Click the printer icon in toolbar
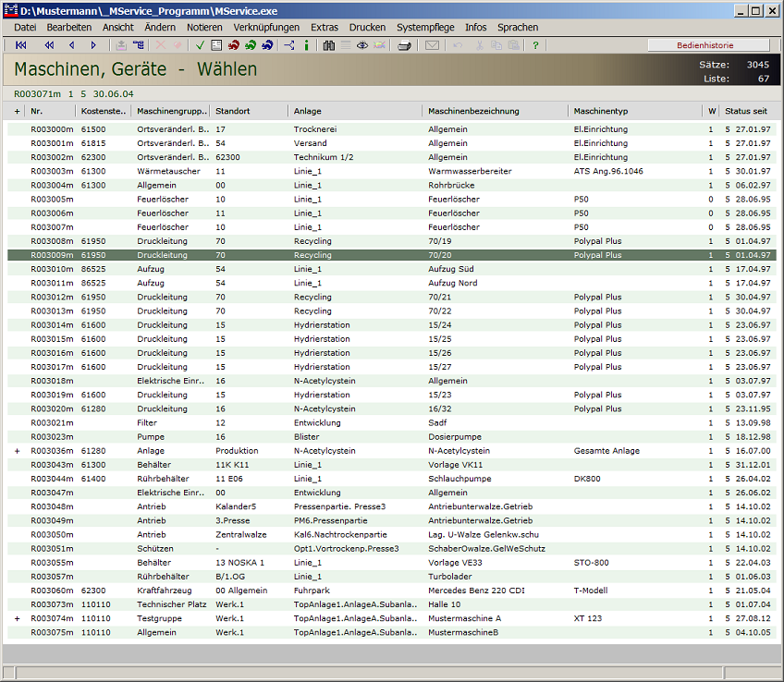 tap(404, 45)
